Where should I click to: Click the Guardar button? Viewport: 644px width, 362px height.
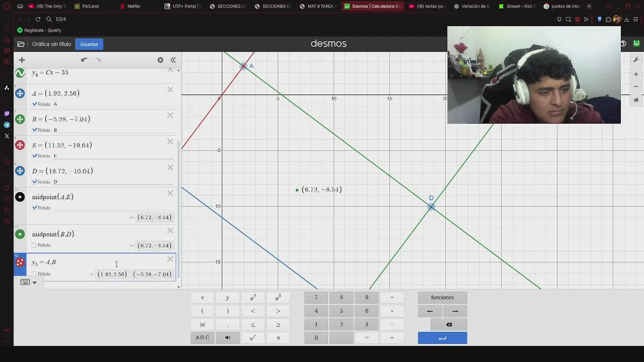[89, 44]
